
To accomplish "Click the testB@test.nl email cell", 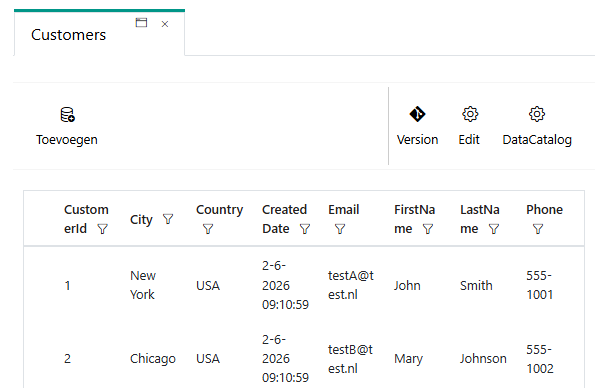I will (350, 359).
